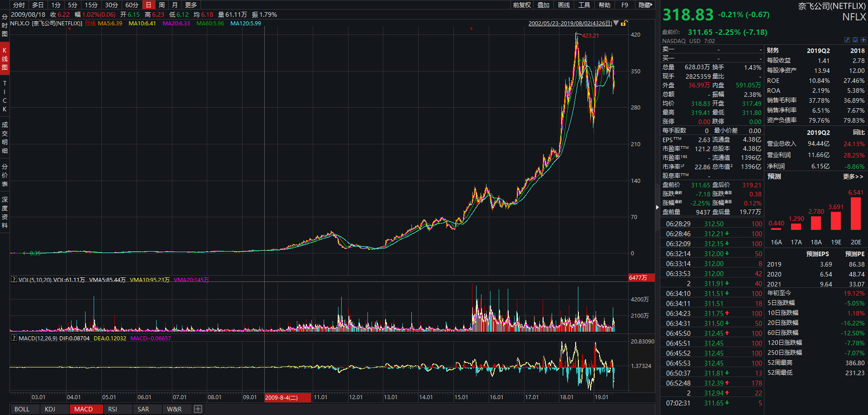Switch to the 分时 time-share period
The height and width of the screenshot is (415, 868).
pyautogui.click(x=19, y=5)
